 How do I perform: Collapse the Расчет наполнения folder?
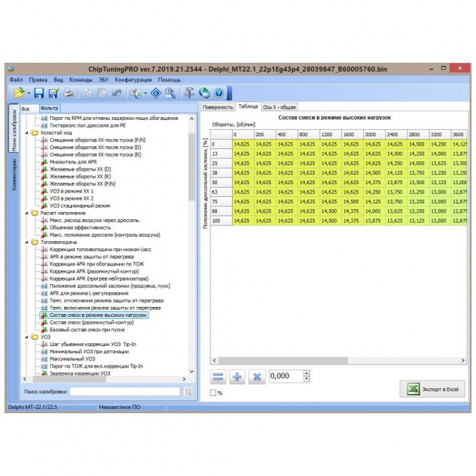tap(26, 213)
